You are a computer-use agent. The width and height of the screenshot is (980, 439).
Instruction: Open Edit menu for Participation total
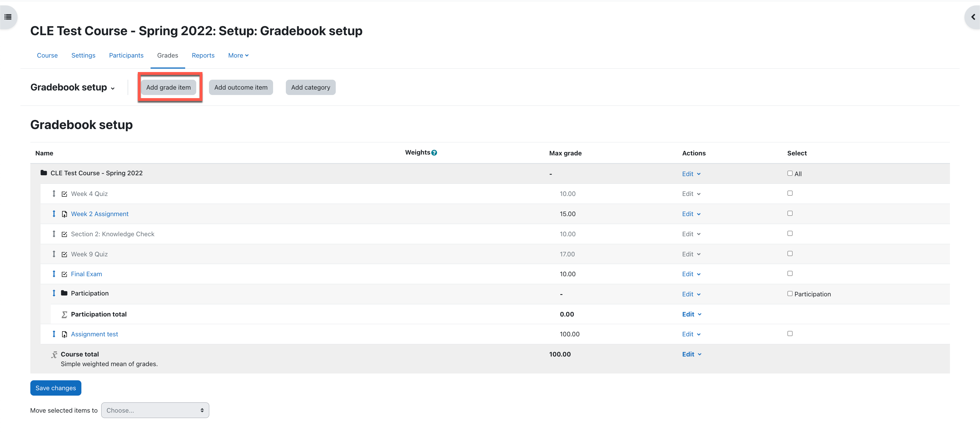click(692, 315)
